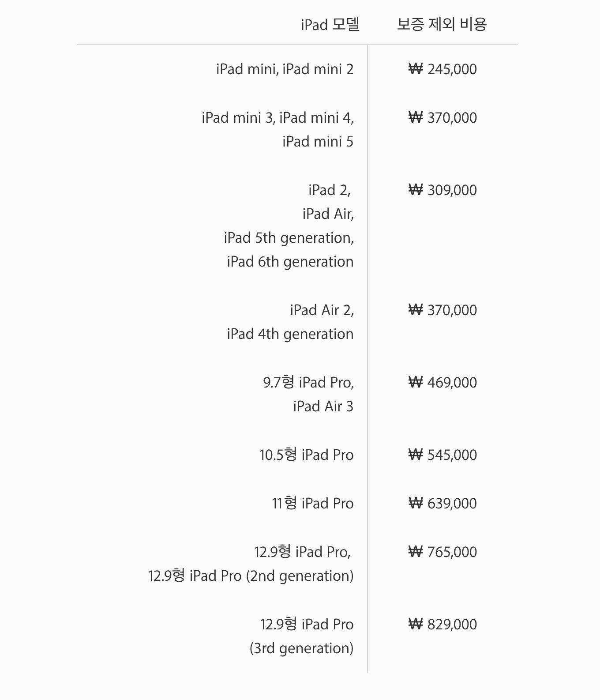This screenshot has width=600, height=700.
Task: Click the ₩ 639,000 price for 11형 iPad Pro
Action: [442, 504]
